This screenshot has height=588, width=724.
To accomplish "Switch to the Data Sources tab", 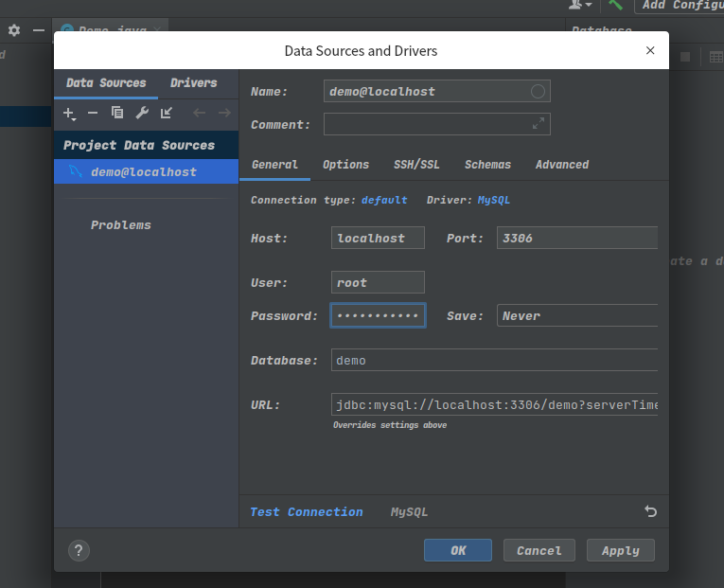I will click(x=106, y=83).
